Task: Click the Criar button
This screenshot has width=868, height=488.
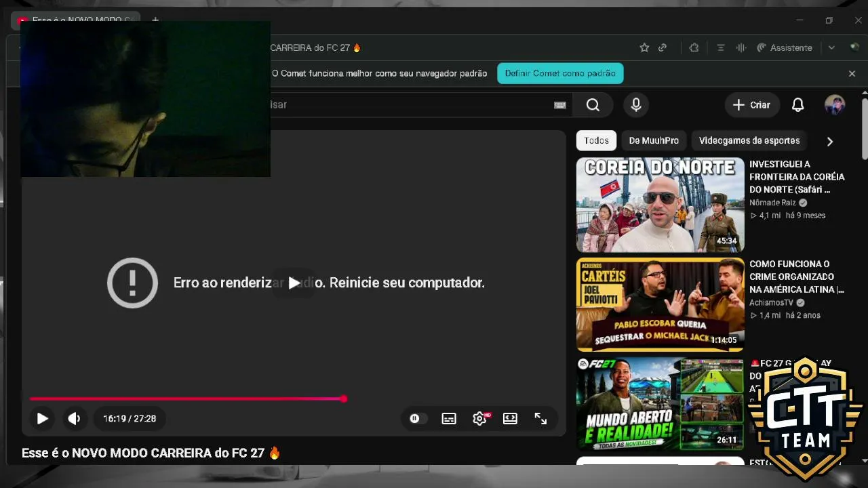Action: click(751, 105)
